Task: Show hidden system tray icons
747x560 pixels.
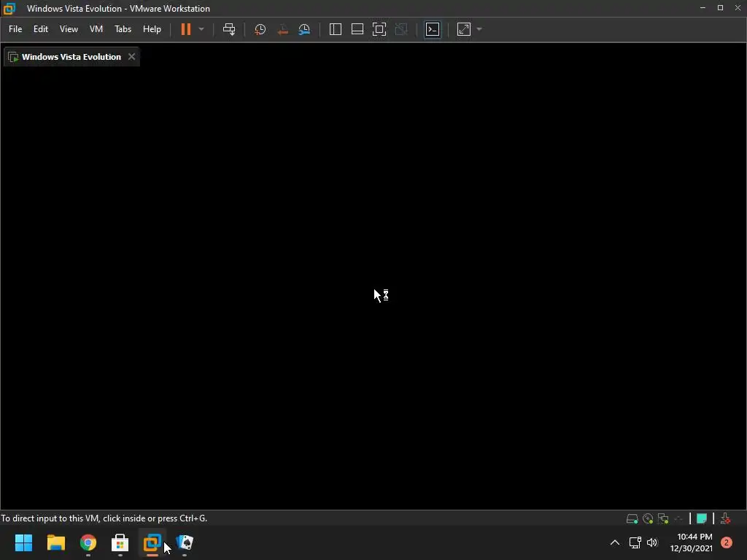Action: click(615, 542)
